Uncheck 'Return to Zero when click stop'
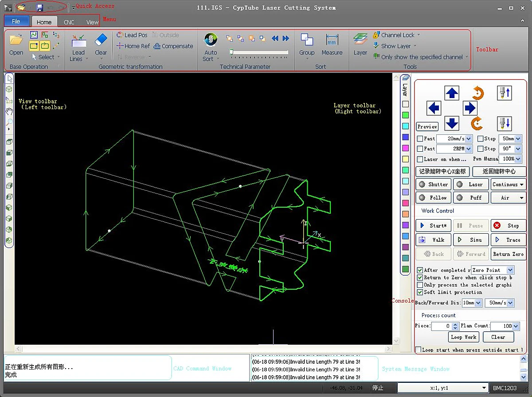 pyautogui.click(x=420, y=278)
